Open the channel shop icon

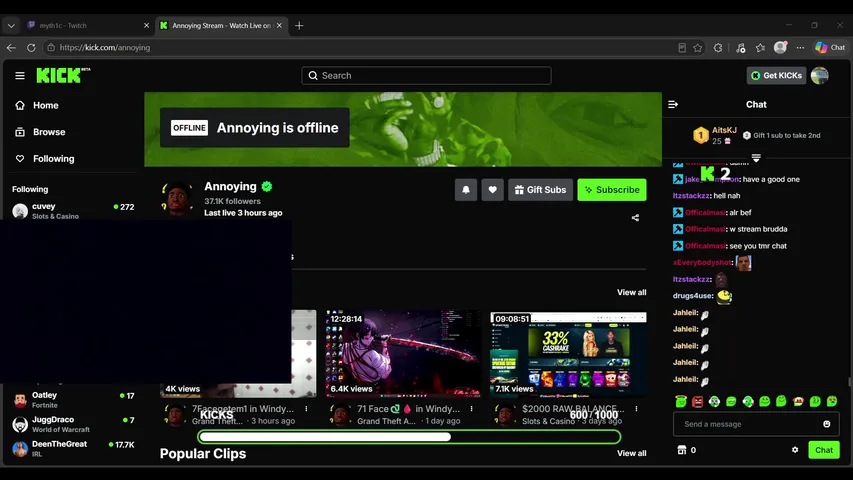click(682, 450)
